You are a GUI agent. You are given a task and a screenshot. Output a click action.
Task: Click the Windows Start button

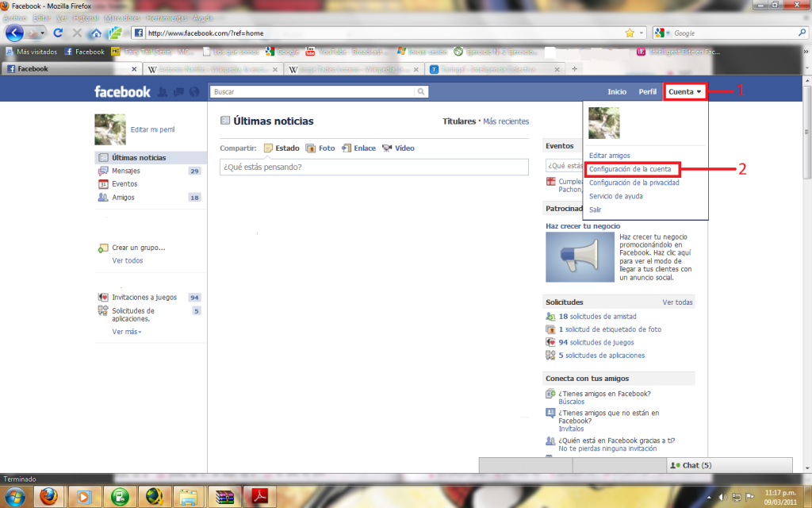(14, 496)
